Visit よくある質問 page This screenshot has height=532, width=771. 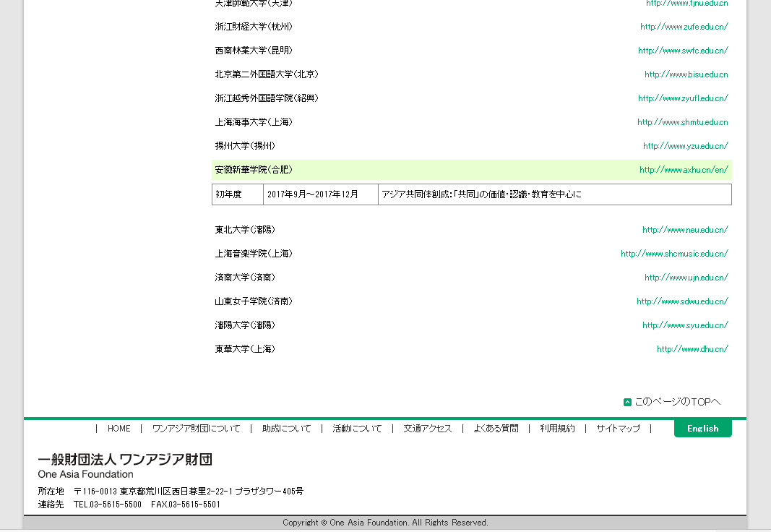pos(496,429)
